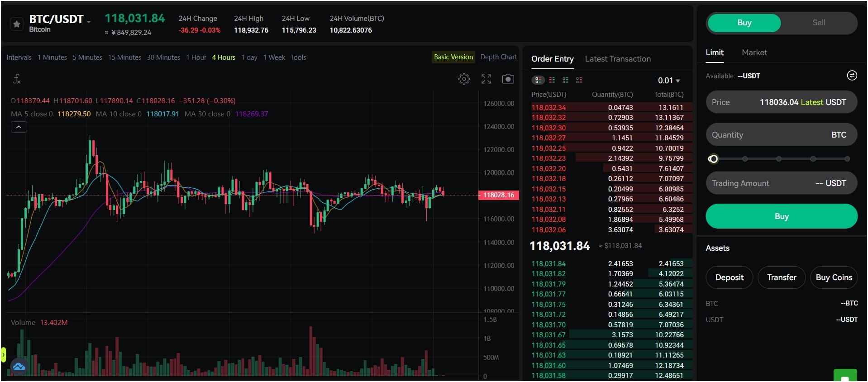Open the 0.01 price precision dropdown
Screen dimensions: 868x382
point(669,81)
